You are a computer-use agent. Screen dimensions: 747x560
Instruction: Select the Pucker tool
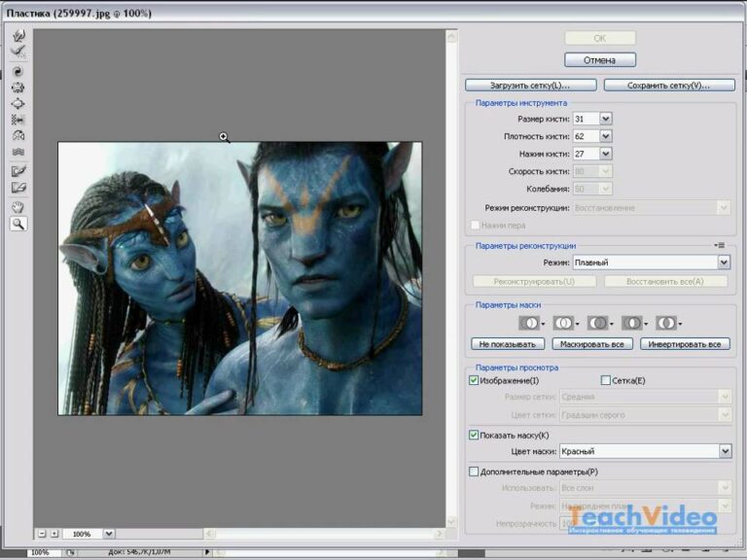tap(18, 87)
